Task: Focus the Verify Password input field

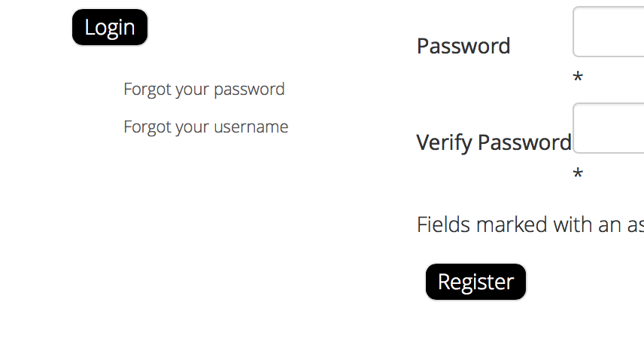Action: (609, 129)
